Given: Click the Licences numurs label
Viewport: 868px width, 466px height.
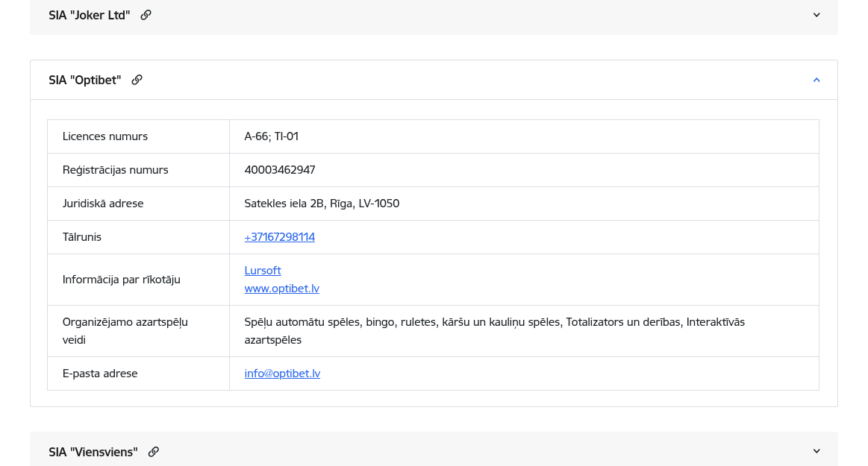Looking at the screenshot, I should click(x=105, y=136).
